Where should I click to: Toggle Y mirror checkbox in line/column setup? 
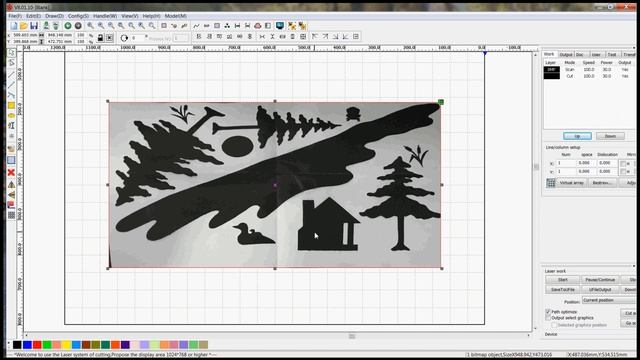coord(622,171)
